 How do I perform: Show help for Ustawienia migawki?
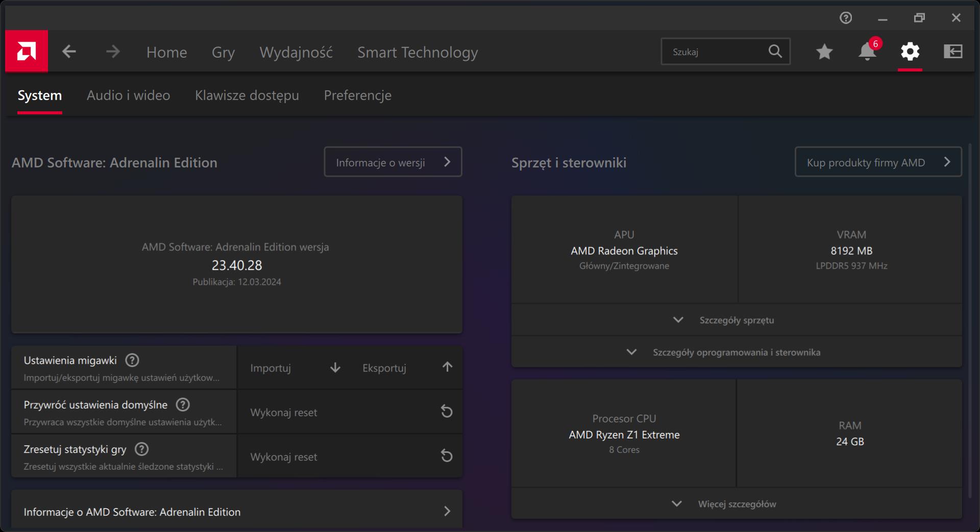(132, 360)
